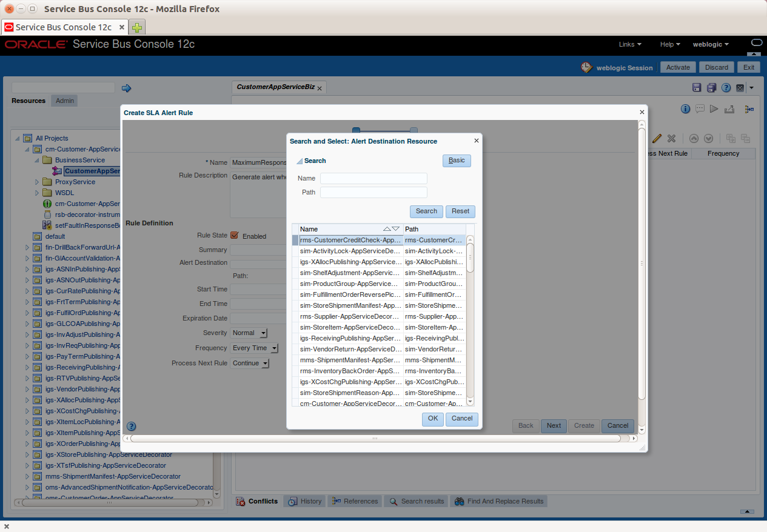Click the setFaultInResponse pipeline icon

(47, 226)
